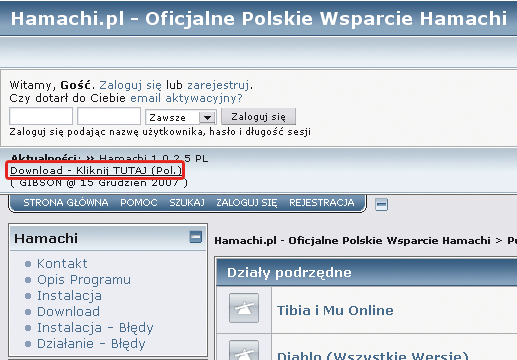Open Download in Hamachi sidebar
The image size is (517, 360).
(x=68, y=312)
